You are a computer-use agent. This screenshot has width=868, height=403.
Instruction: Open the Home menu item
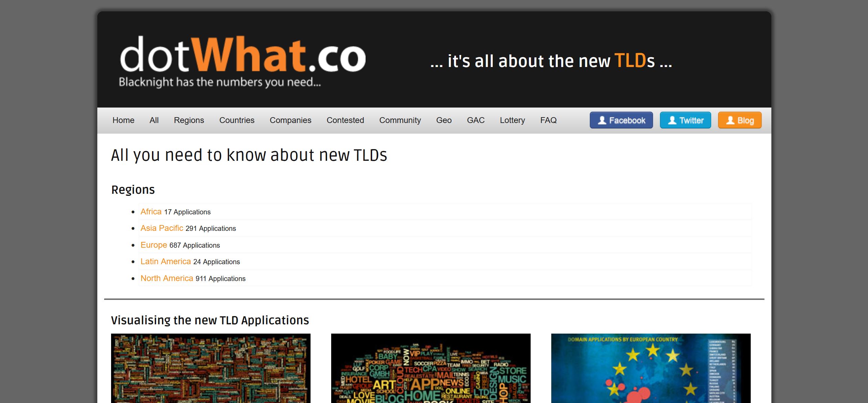coord(123,120)
